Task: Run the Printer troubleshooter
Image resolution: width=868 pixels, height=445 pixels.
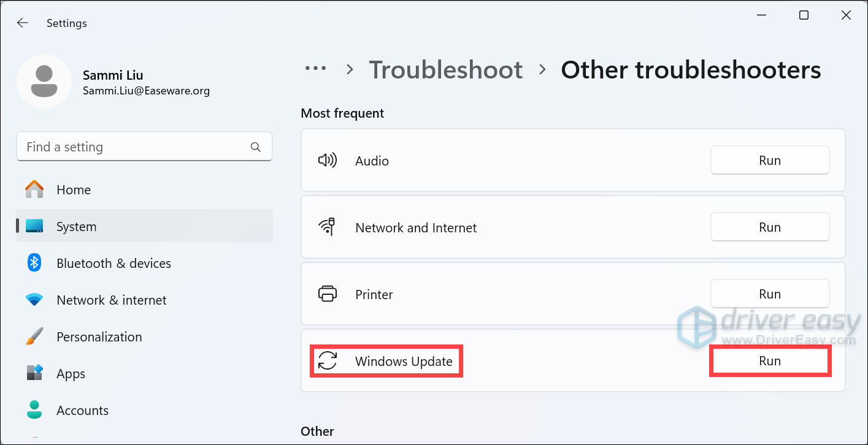Action: [769, 294]
